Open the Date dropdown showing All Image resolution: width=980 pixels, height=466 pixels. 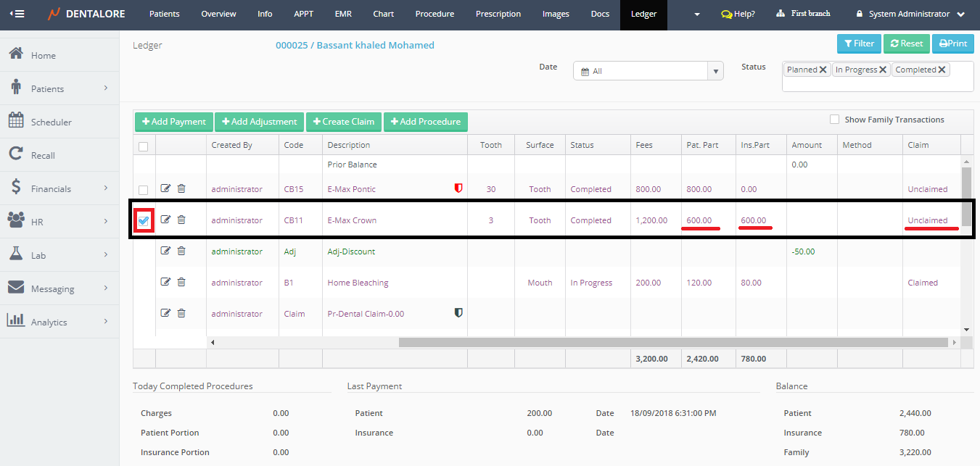[648, 71]
